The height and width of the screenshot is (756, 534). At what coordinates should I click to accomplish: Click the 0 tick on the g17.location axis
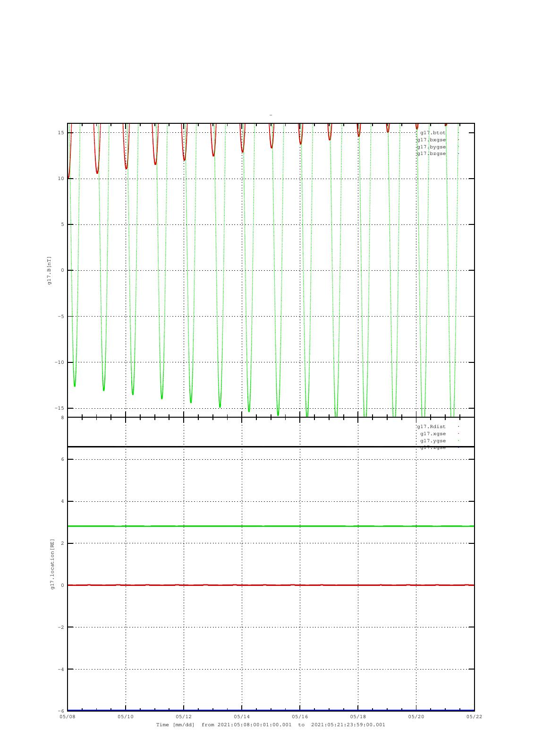click(x=62, y=585)
